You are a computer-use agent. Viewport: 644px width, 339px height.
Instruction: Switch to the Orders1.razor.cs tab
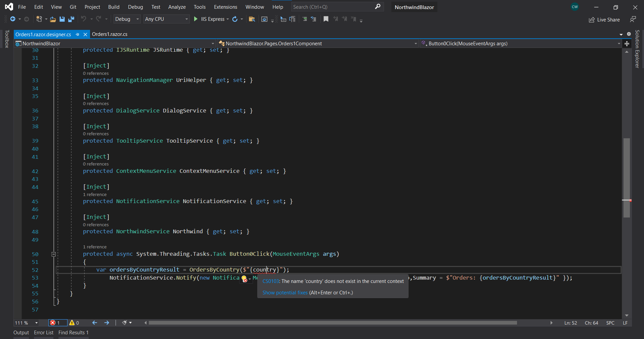pyautogui.click(x=110, y=34)
